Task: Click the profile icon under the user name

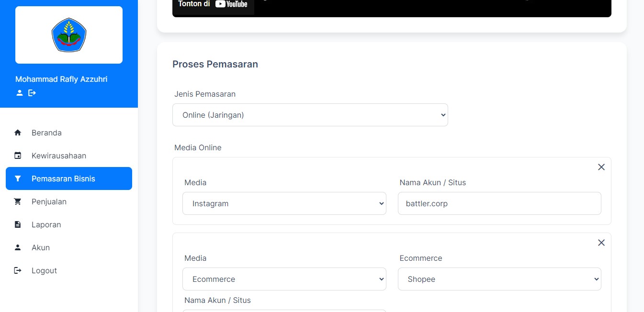Action: [20, 93]
